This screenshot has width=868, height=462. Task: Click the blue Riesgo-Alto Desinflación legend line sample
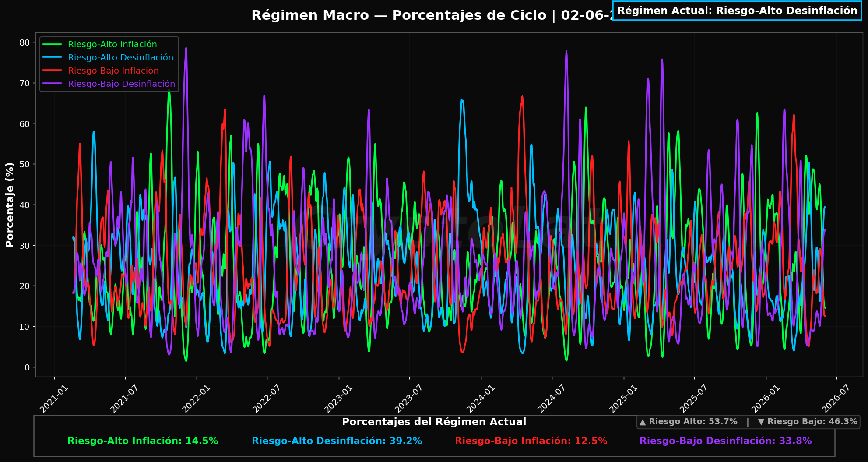coord(52,57)
